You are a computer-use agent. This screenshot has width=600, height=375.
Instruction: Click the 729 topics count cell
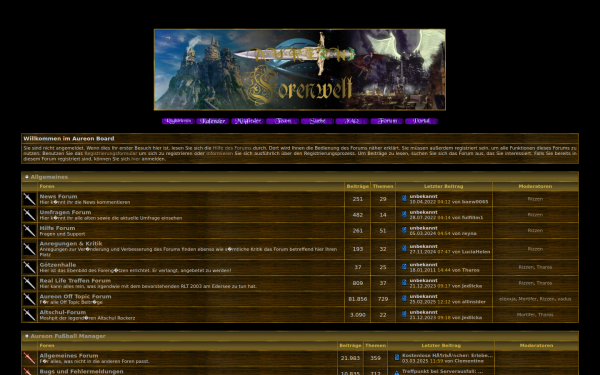point(383,299)
